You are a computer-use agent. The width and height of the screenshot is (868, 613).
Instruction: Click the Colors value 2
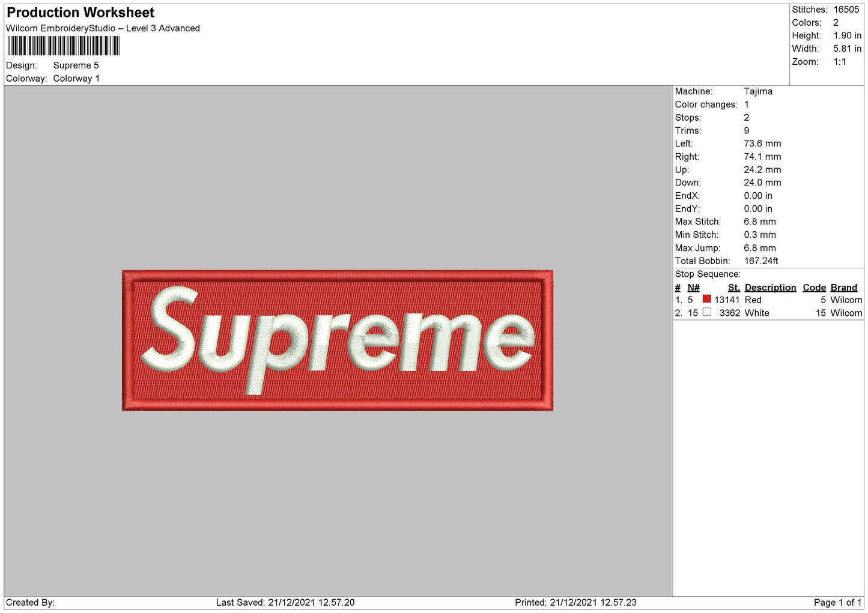click(836, 23)
